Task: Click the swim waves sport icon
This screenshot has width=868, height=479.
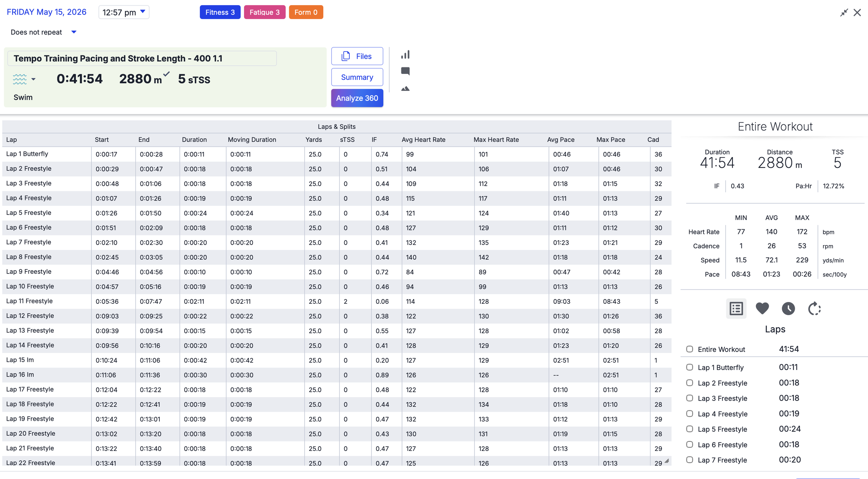Action: pyautogui.click(x=20, y=79)
